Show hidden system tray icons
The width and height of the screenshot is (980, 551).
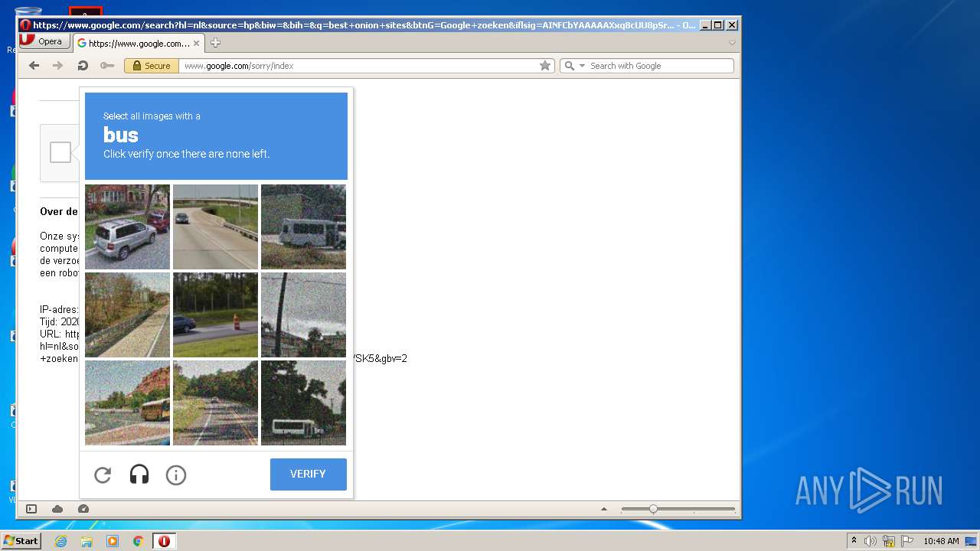854,541
